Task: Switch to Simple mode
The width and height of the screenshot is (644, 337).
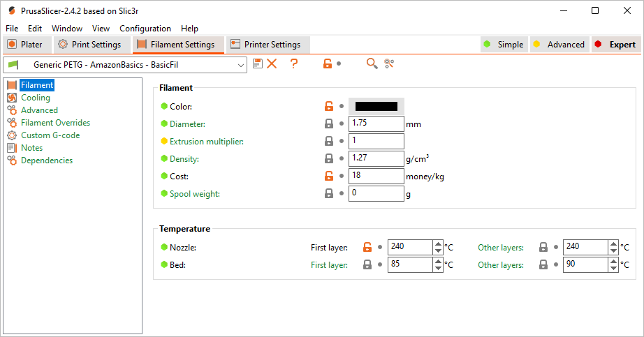Action: (x=504, y=45)
